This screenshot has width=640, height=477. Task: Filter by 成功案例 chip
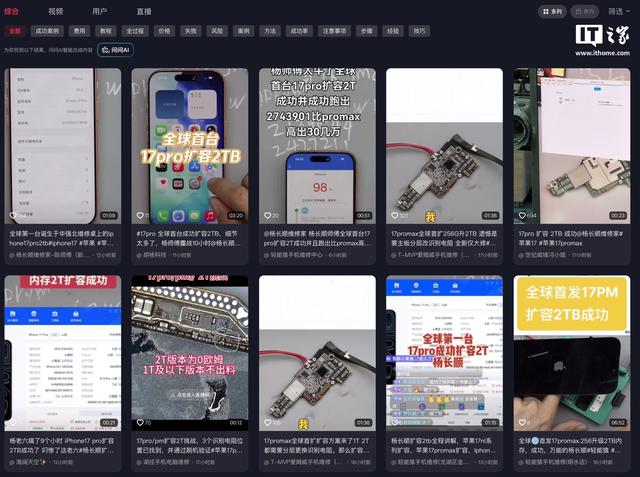[x=47, y=31]
